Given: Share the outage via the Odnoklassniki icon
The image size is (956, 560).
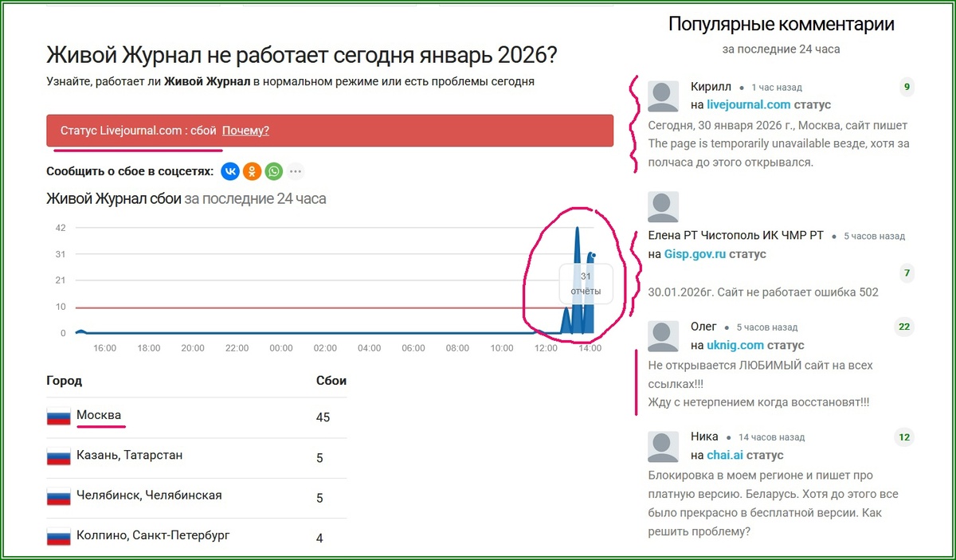Looking at the screenshot, I should pos(252,170).
